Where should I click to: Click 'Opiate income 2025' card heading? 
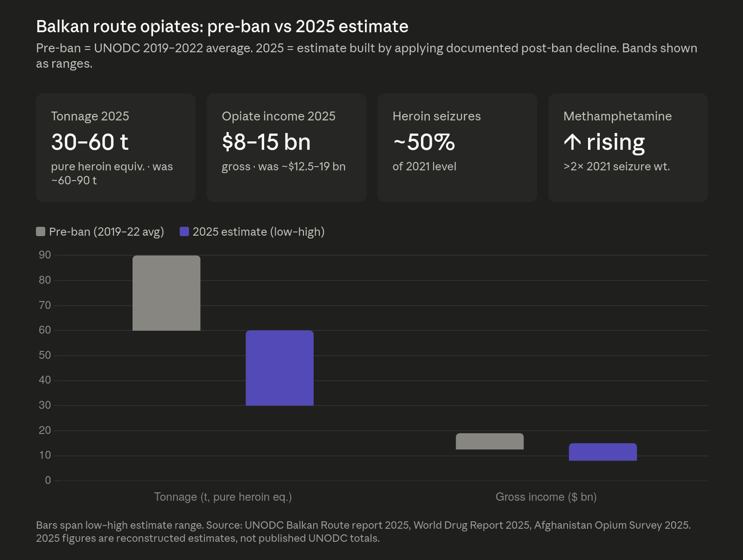click(x=279, y=116)
